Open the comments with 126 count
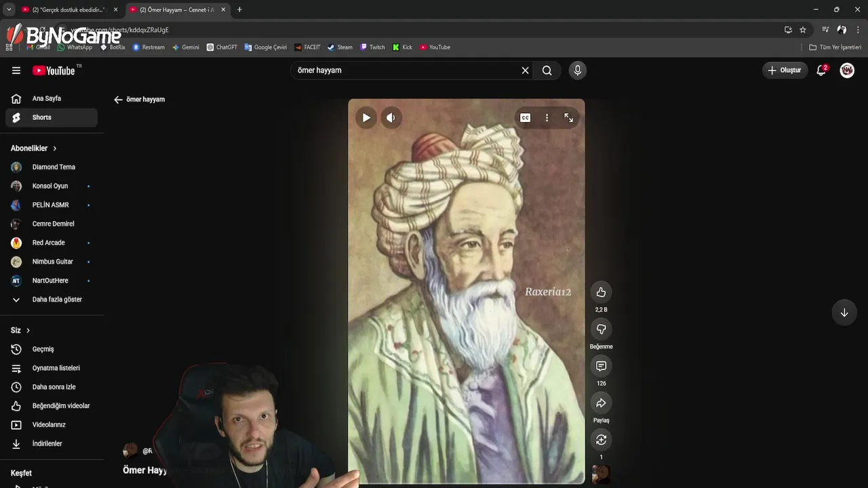Screen dimensions: 868x488 (601, 366)
